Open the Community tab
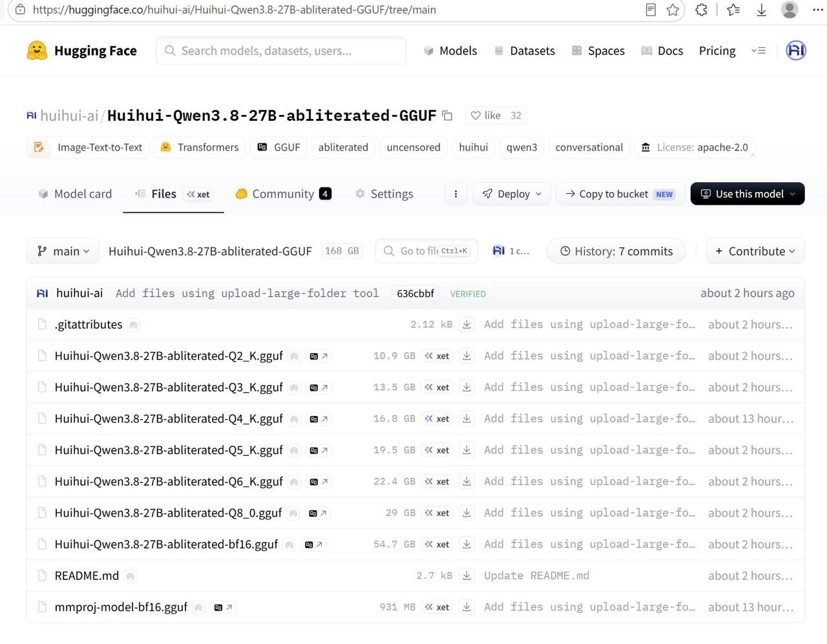 pyautogui.click(x=284, y=194)
